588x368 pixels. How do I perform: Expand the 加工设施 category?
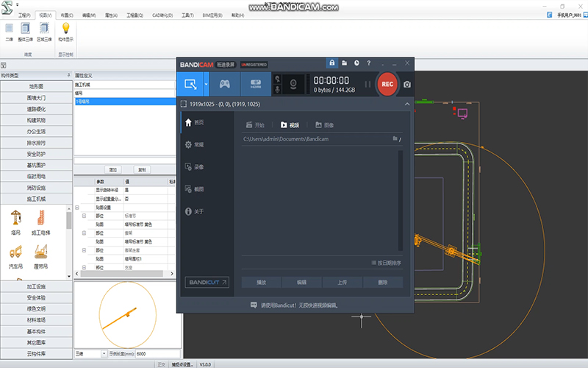pyautogui.click(x=36, y=286)
